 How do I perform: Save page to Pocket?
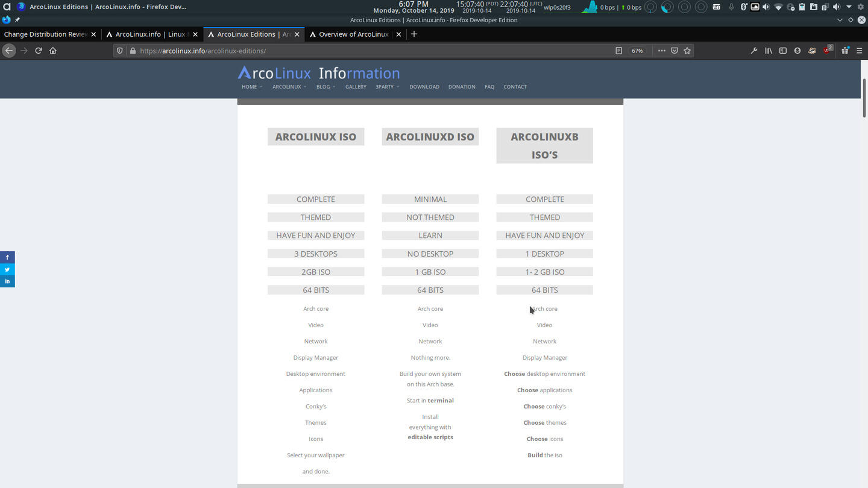[x=675, y=51]
